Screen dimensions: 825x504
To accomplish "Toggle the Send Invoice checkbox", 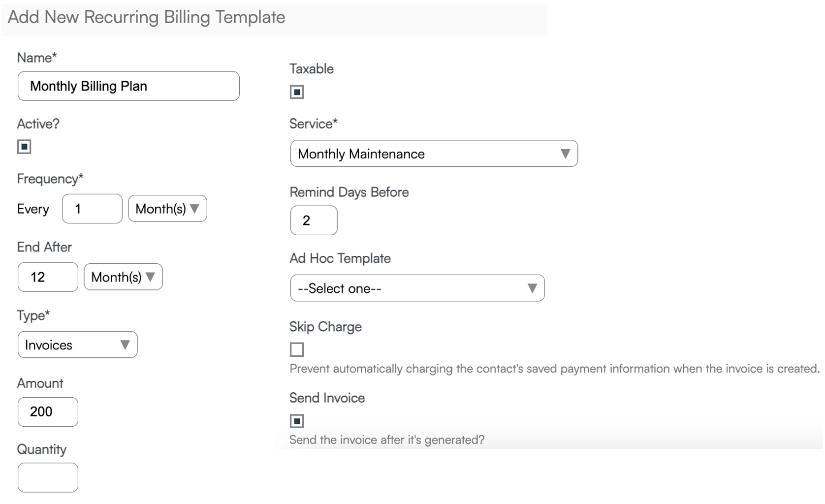I will pos(297,421).
